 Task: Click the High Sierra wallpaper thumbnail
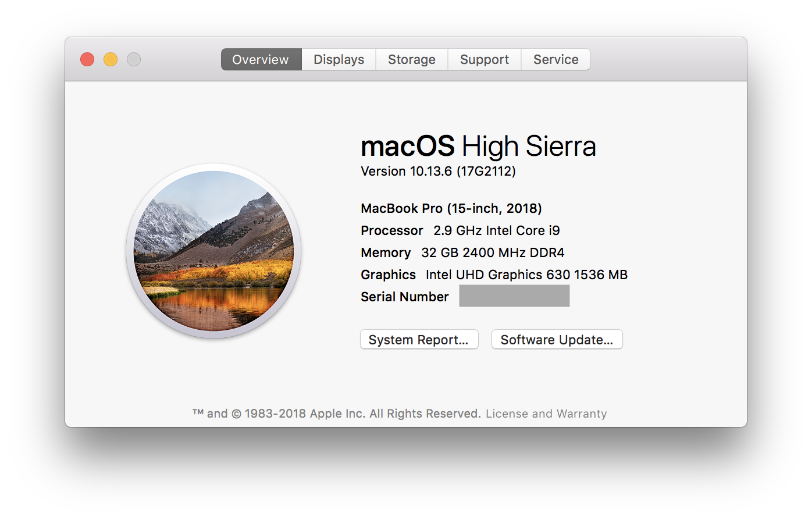pyautogui.click(x=214, y=251)
